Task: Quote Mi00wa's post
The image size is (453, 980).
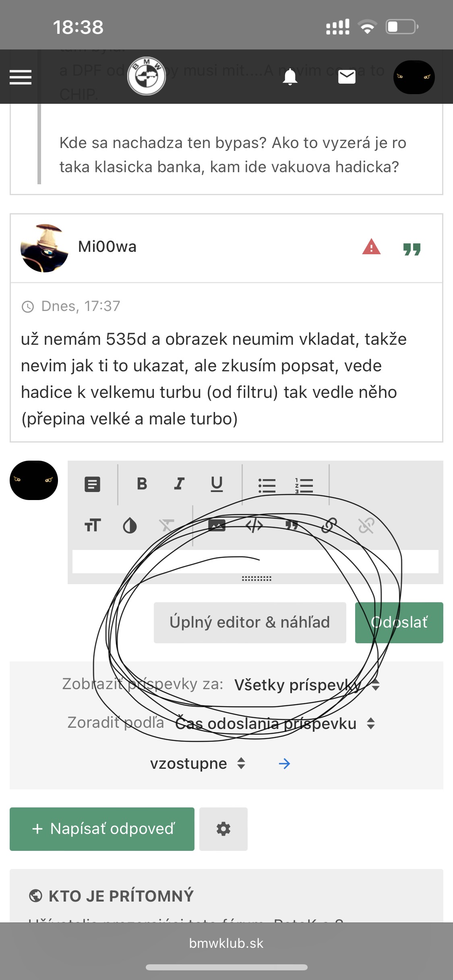Action: [x=412, y=249]
